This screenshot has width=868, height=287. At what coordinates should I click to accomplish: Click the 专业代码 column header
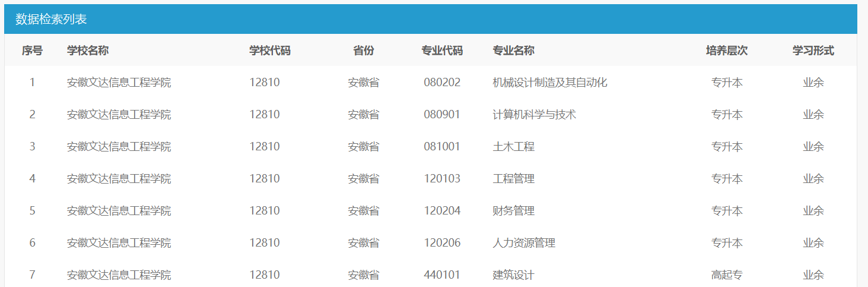(442, 51)
